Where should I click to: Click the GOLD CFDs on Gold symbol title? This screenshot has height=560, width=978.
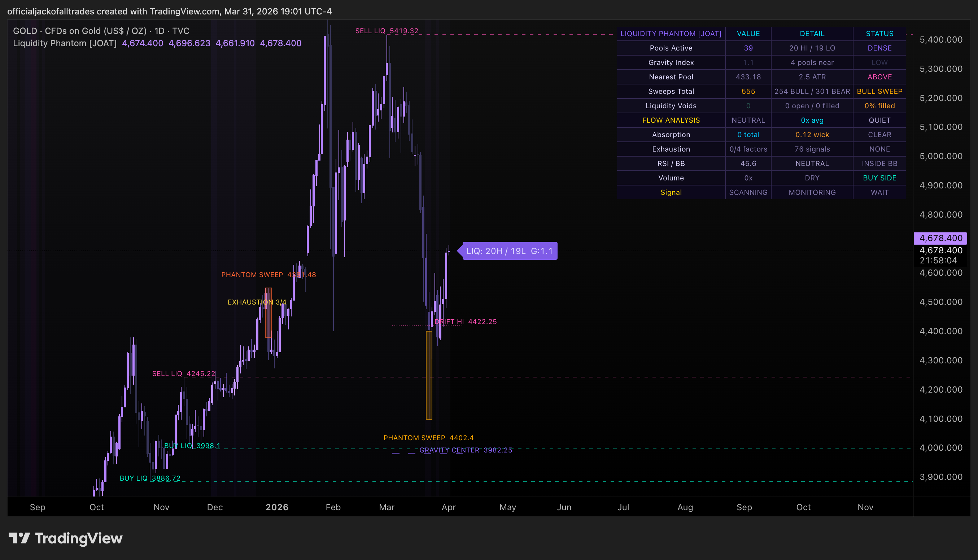(101, 31)
